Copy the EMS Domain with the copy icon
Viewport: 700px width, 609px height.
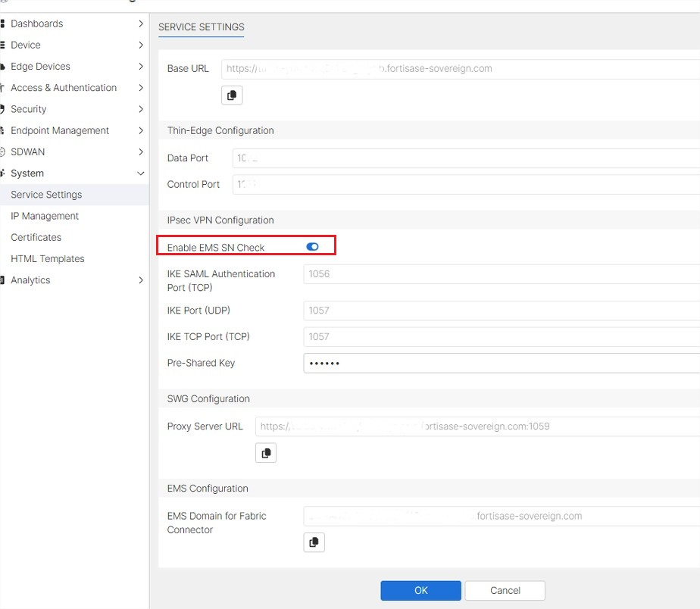314,542
